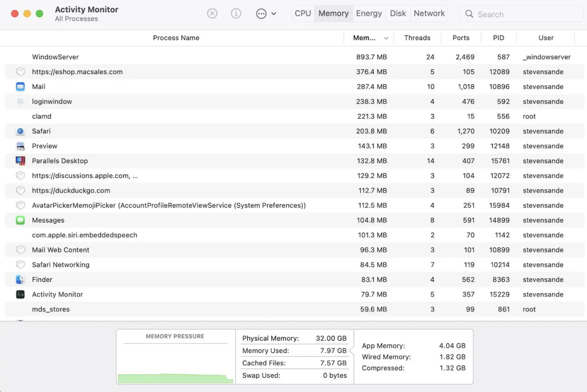The image size is (587, 392).
Task: Sort by Process Name column header
Action: [x=176, y=38]
